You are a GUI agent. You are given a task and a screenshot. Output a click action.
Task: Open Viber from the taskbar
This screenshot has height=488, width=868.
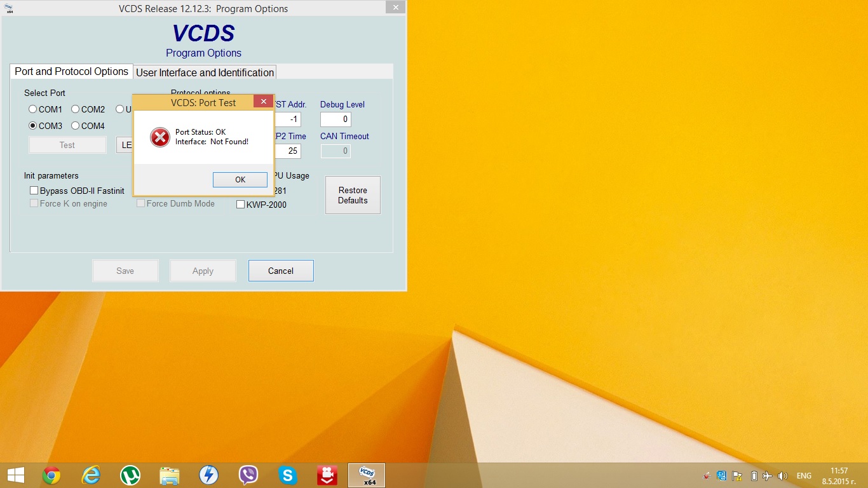tap(248, 475)
